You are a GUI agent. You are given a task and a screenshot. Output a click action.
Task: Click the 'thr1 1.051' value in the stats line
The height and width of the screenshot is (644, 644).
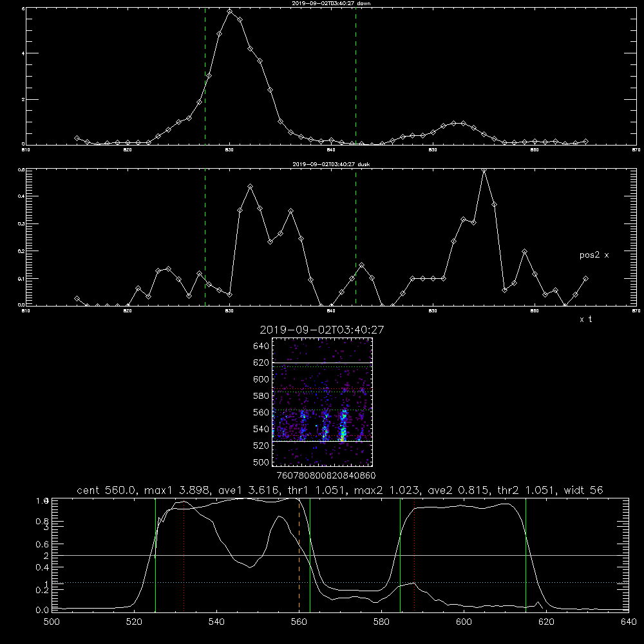pyautogui.click(x=317, y=490)
